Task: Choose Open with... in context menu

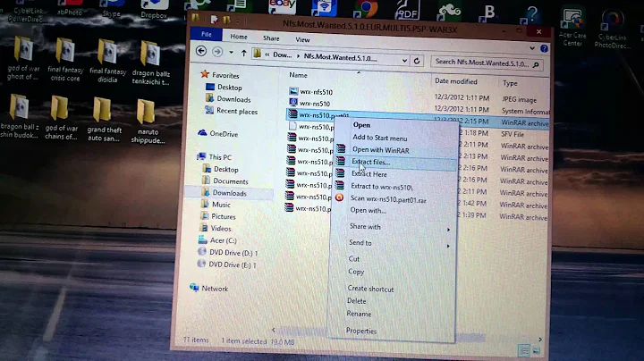Action: coord(368,211)
